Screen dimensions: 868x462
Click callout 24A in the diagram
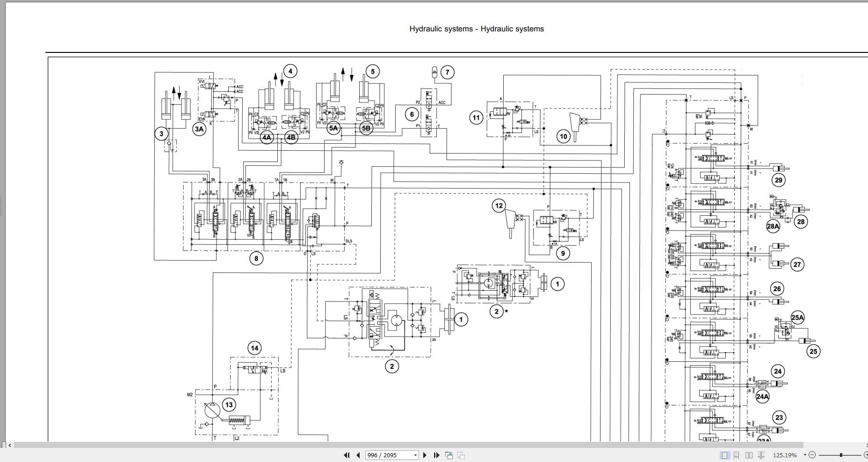(762, 396)
